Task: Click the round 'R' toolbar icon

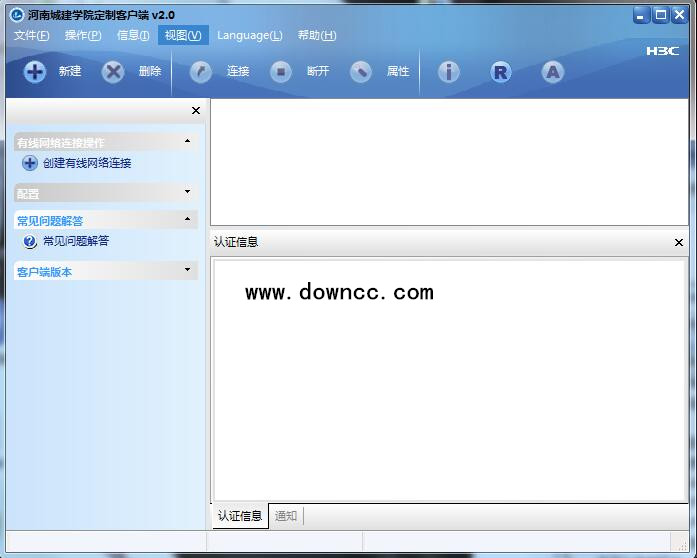Action: (501, 72)
